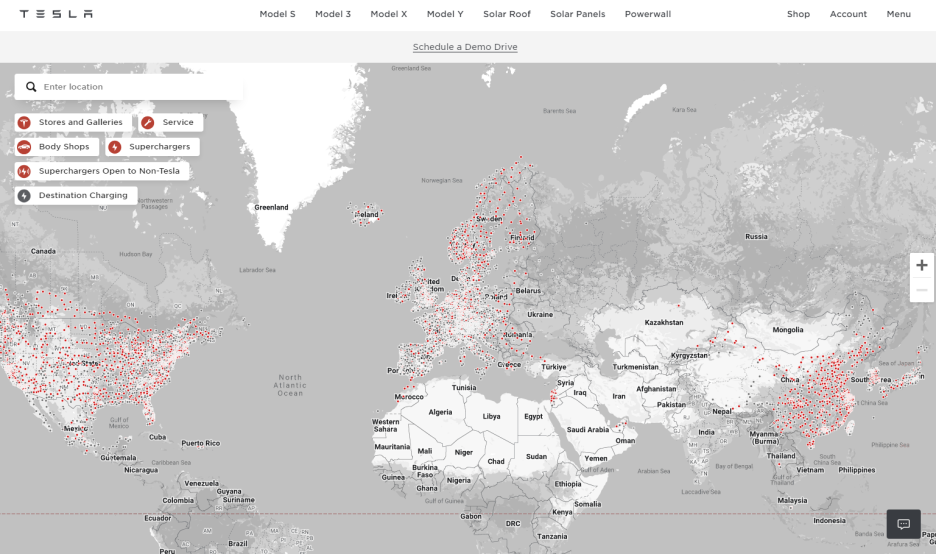Click the Philippines label on map
The height and width of the screenshot is (554, 936).
pyautogui.click(x=857, y=470)
